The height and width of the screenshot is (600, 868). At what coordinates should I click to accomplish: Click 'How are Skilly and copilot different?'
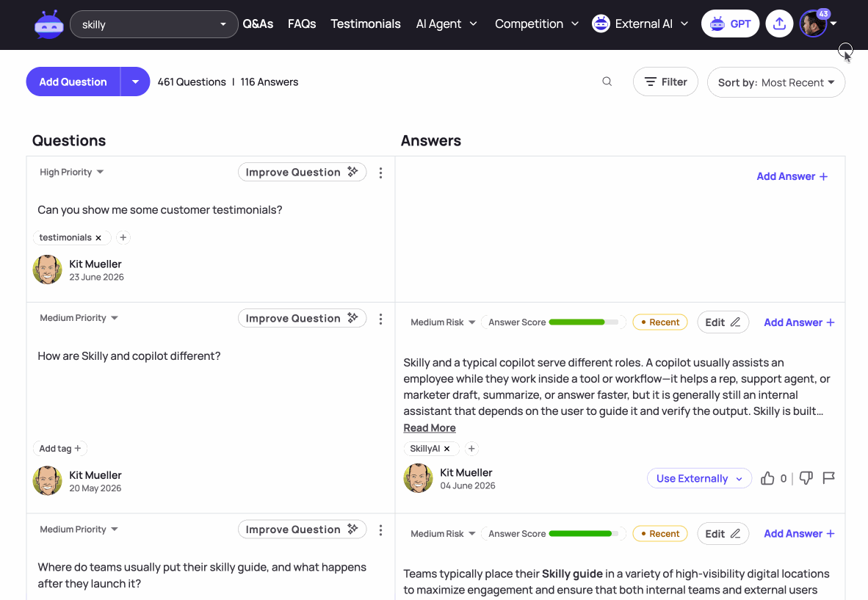point(129,356)
